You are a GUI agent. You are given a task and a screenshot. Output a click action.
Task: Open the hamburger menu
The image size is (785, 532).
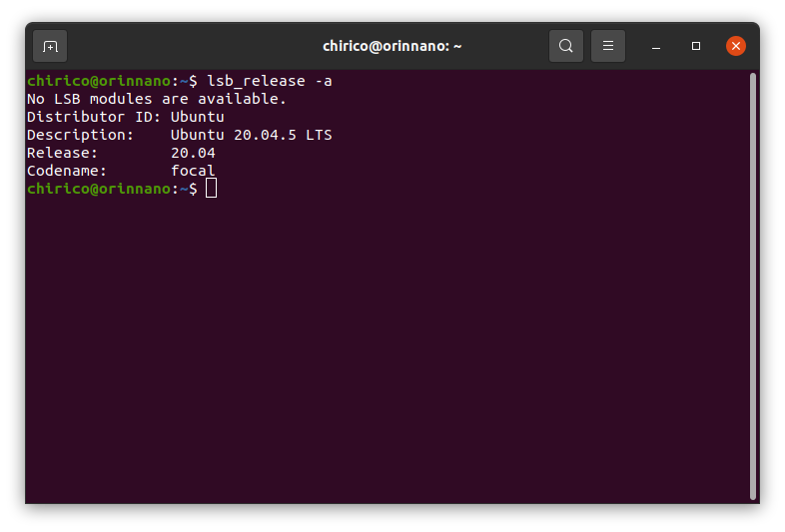608,46
